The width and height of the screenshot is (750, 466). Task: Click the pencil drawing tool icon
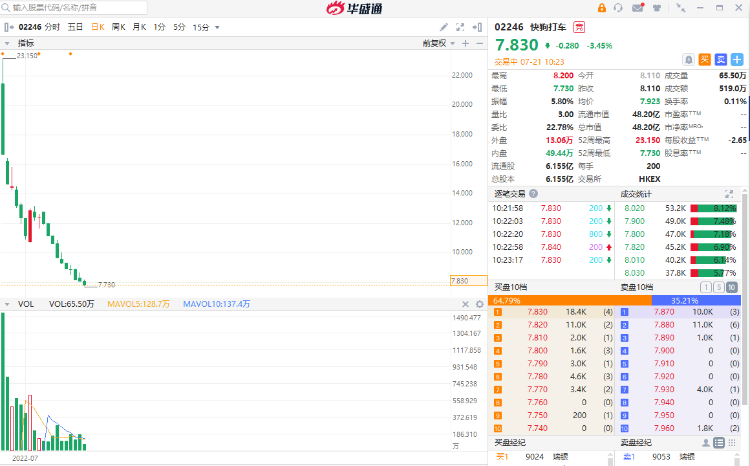pyautogui.click(x=443, y=26)
